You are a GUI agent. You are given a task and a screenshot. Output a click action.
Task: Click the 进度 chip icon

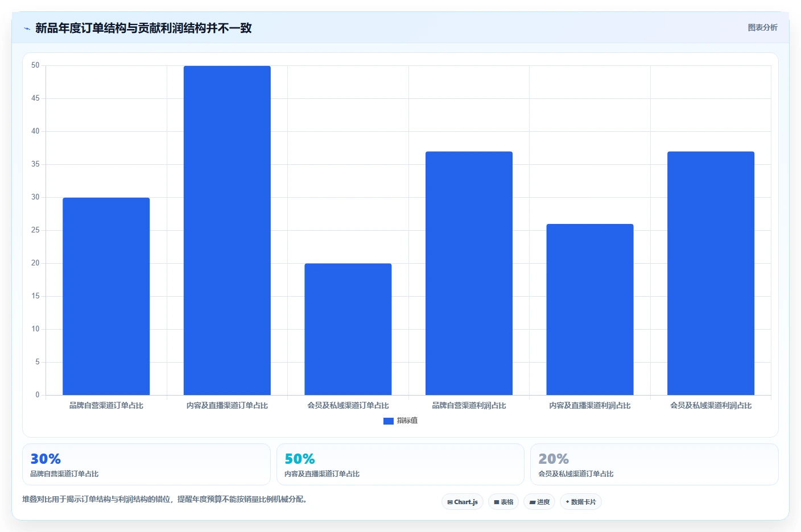pos(532,502)
